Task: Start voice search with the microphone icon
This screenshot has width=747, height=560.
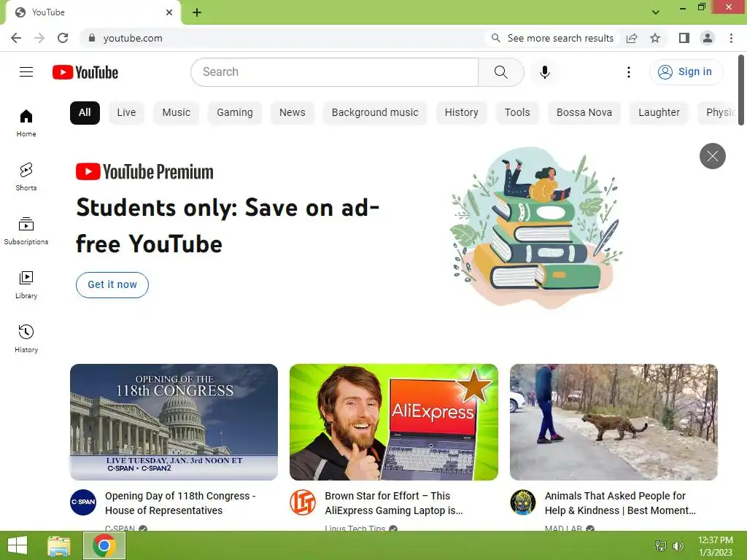Action: point(544,72)
